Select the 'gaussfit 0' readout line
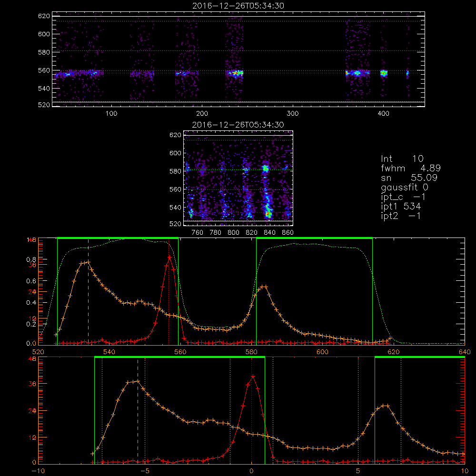This screenshot has width=476, height=476. click(x=405, y=187)
